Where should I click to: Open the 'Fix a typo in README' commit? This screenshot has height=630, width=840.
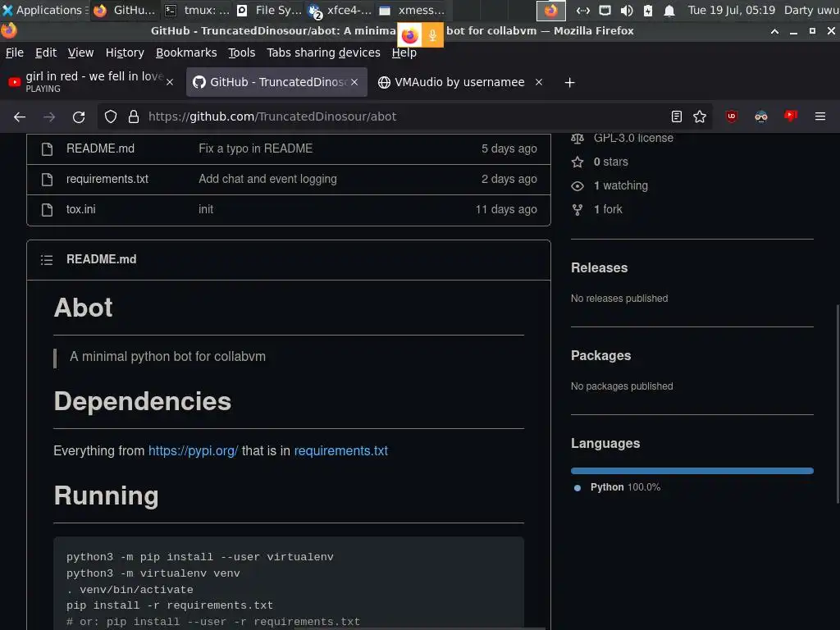(256, 149)
